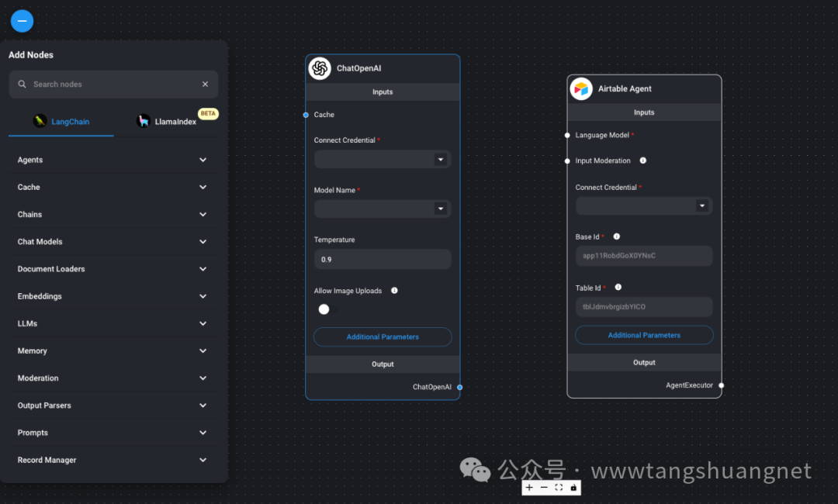The width and height of the screenshot is (838, 504).
Task: Expand the Prompts category
Action: pyautogui.click(x=113, y=432)
